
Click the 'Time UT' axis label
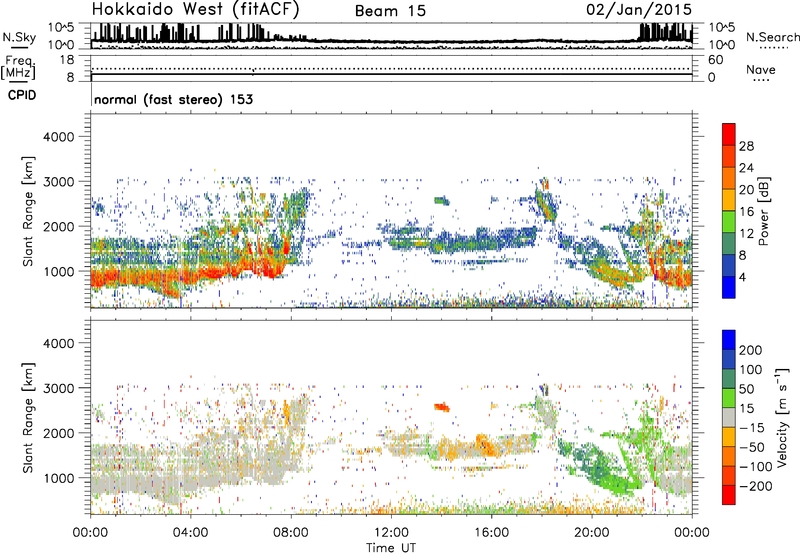pos(391,548)
